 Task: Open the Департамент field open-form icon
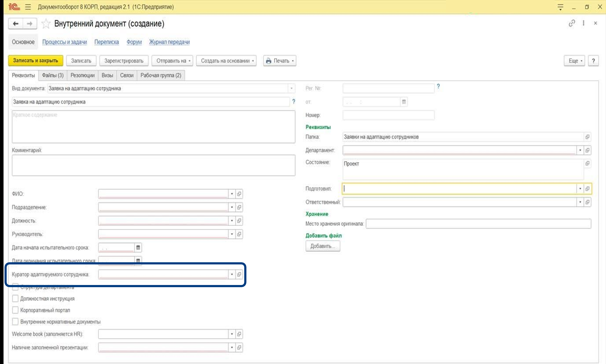click(x=587, y=150)
